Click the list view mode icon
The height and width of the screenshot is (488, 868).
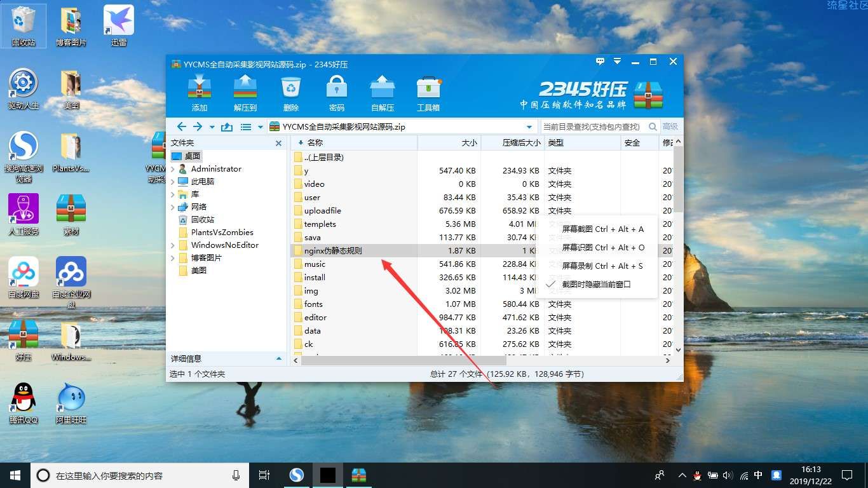tap(246, 127)
